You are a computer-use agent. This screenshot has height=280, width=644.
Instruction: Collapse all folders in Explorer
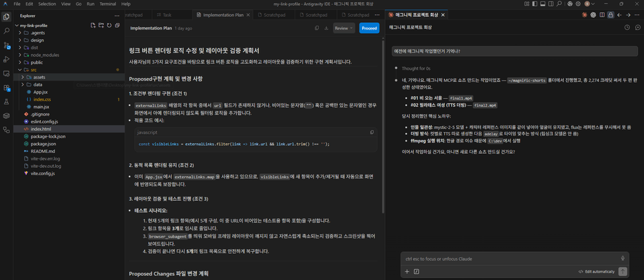point(117,26)
